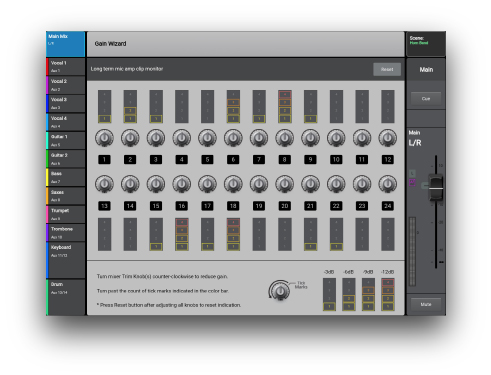This screenshot has width=491, height=375.
Task: Click the trim knob above channel 13
Action: tap(104, 184)
